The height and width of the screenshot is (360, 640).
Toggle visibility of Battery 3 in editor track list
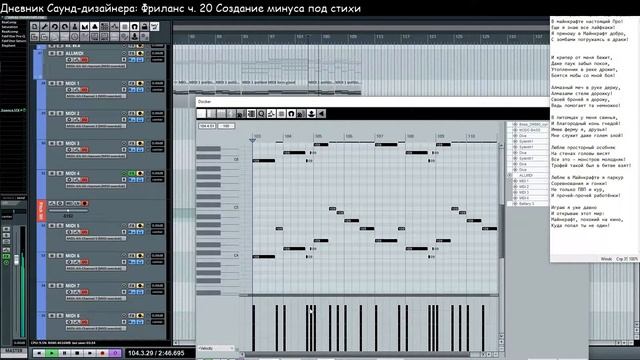coord(515,203)
